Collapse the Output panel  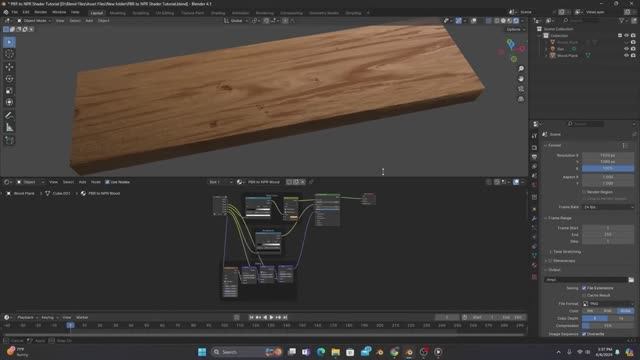[x=553, y=270]
